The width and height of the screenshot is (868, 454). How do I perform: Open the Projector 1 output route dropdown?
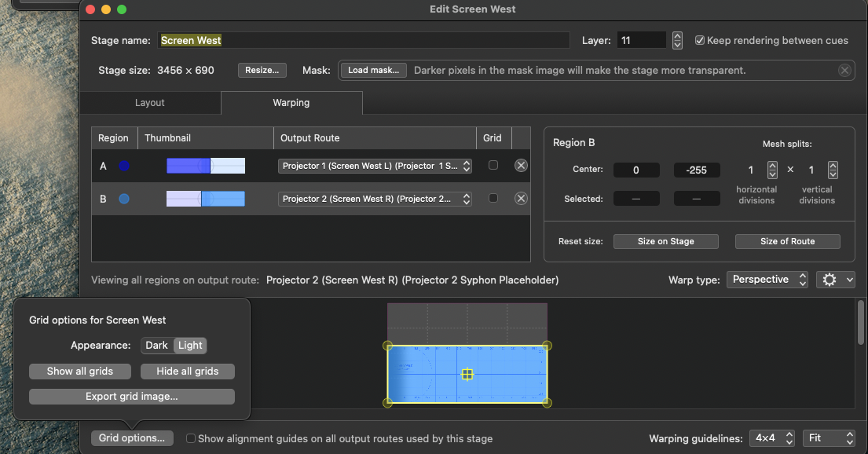[x=375, y=165]
